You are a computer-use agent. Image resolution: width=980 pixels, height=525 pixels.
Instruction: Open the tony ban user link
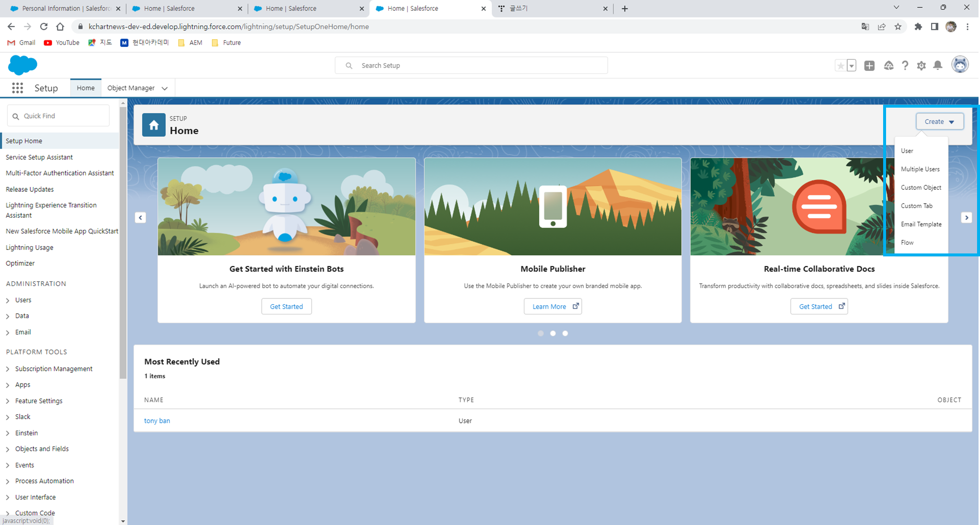tap(157, 421)
